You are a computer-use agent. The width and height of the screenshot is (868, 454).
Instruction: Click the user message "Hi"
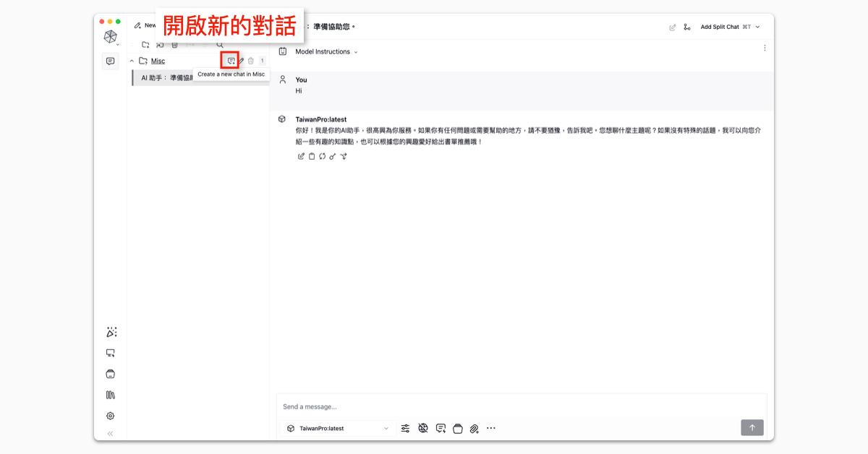[299, 91]
